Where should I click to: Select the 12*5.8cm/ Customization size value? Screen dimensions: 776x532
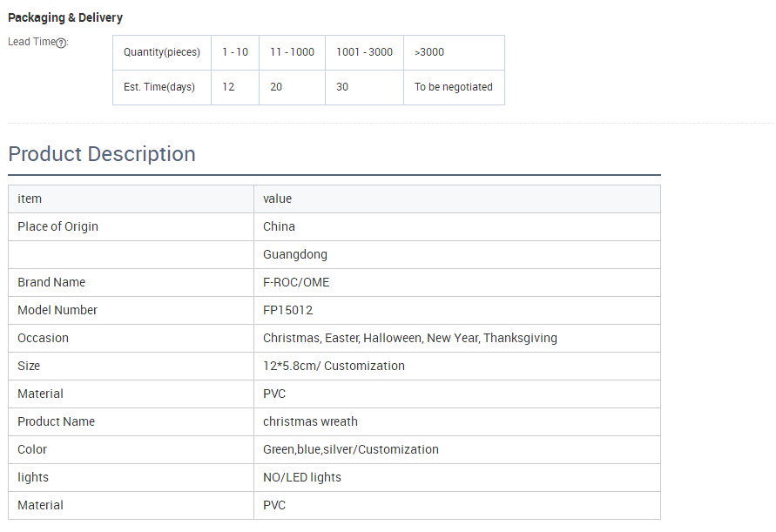334,367
